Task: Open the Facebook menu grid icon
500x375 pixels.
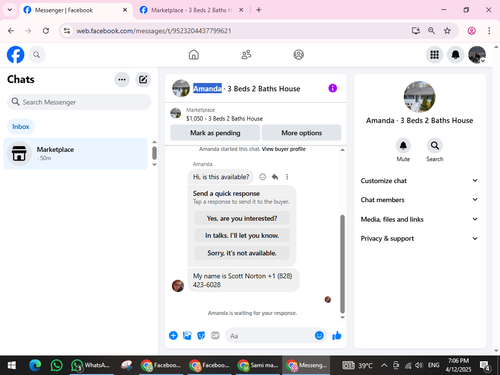Action: coord(434,55)
